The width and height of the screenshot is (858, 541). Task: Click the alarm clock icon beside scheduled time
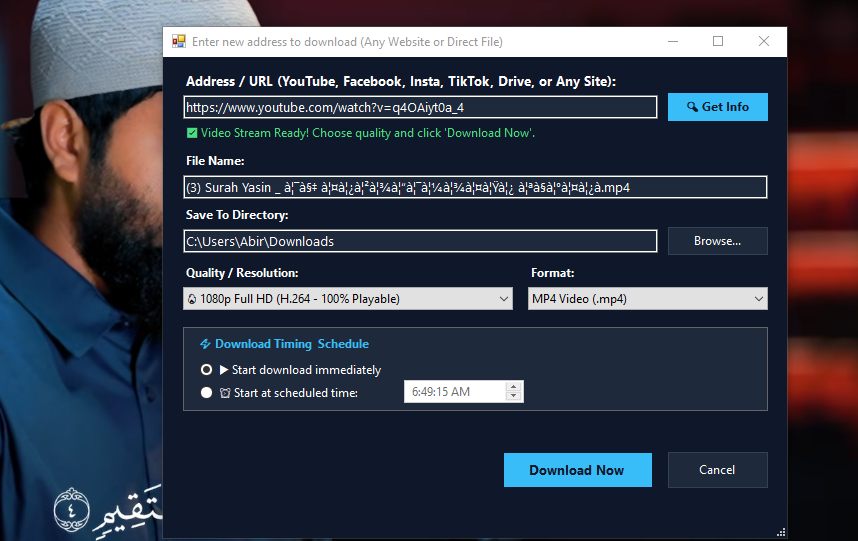coord(225,393)
